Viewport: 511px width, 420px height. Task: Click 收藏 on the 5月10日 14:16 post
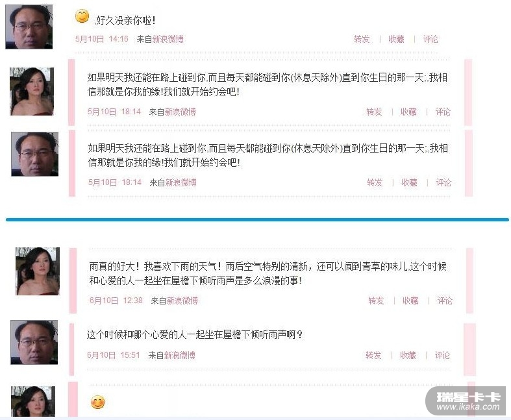396,39
